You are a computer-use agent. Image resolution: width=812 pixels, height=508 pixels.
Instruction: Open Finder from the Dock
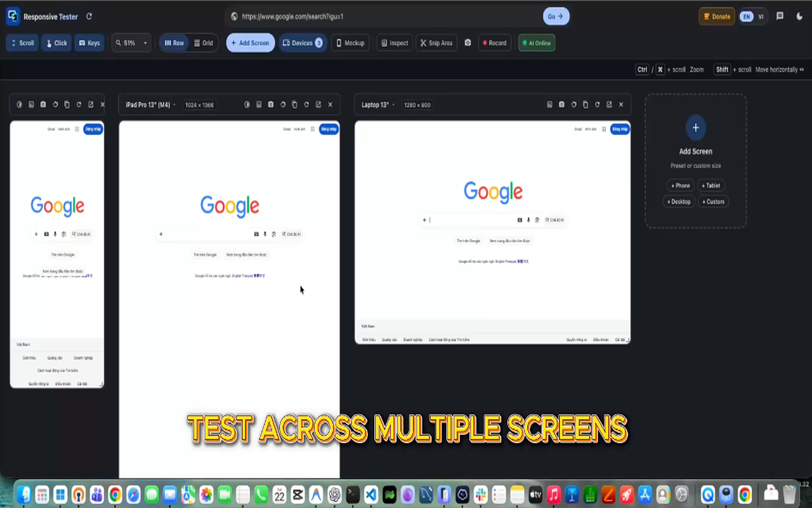(24, 494)
